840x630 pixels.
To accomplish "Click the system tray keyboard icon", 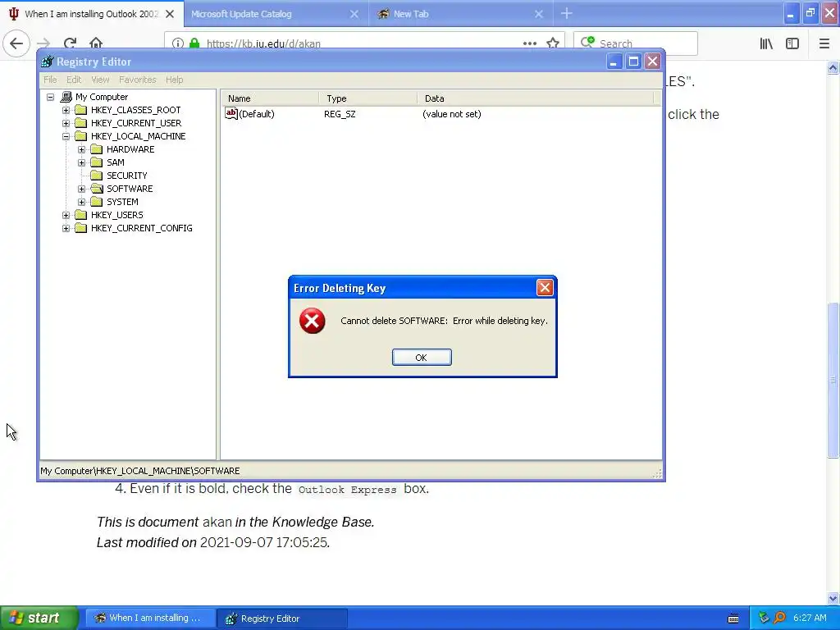I will [x=733, y=619].
